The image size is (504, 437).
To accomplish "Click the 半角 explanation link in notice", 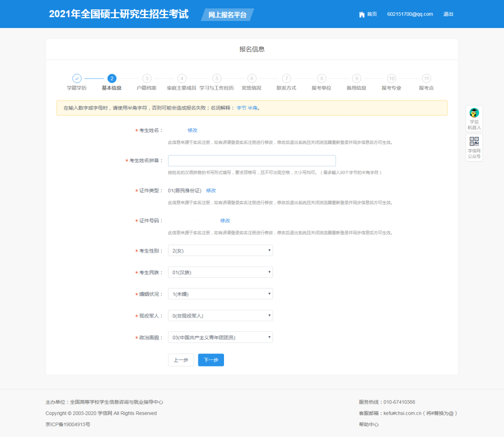I will tap(252, 108).
